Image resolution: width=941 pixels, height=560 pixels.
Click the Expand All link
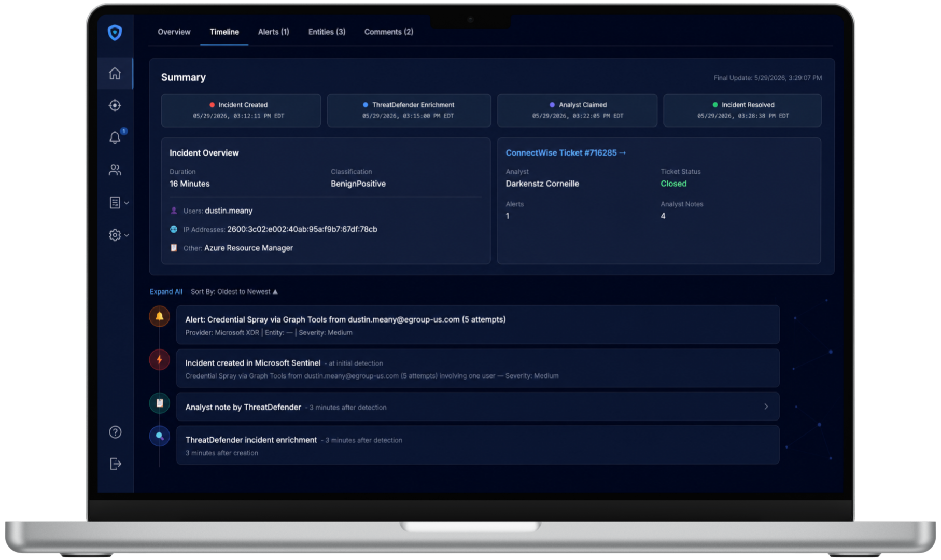pyautogui.click(x=166, y=292)
